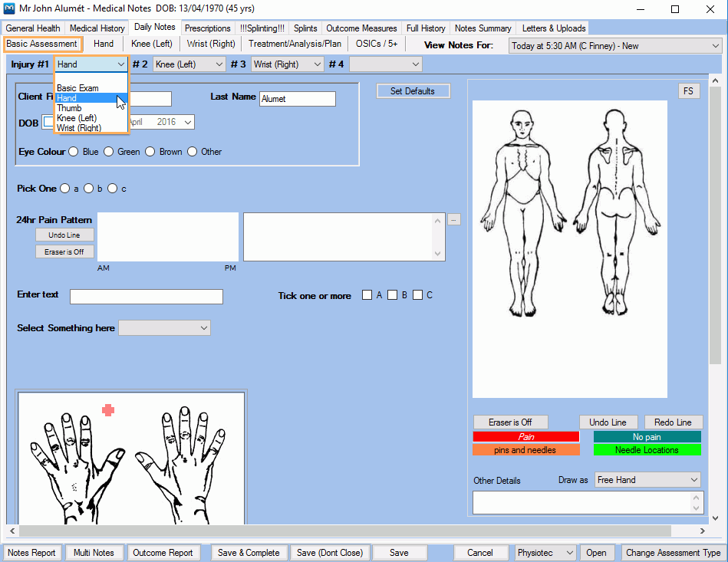Viewport: 728px width, 562px height.
Task: Click the Cancel button
Action: 480,553
